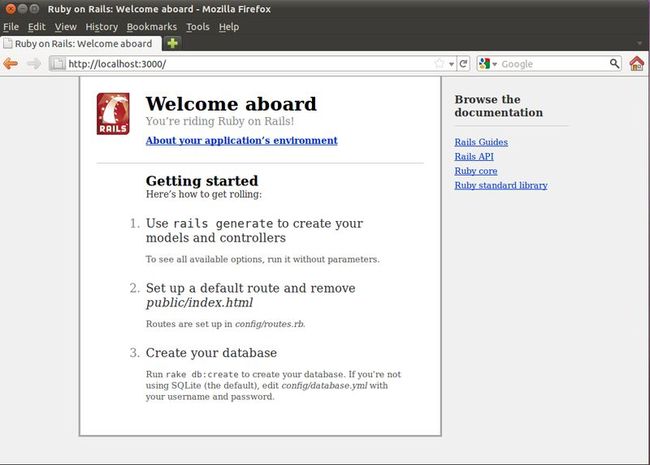Click the 'public/index.html' text
Screen dimensions: 650x465
(199, 303)
